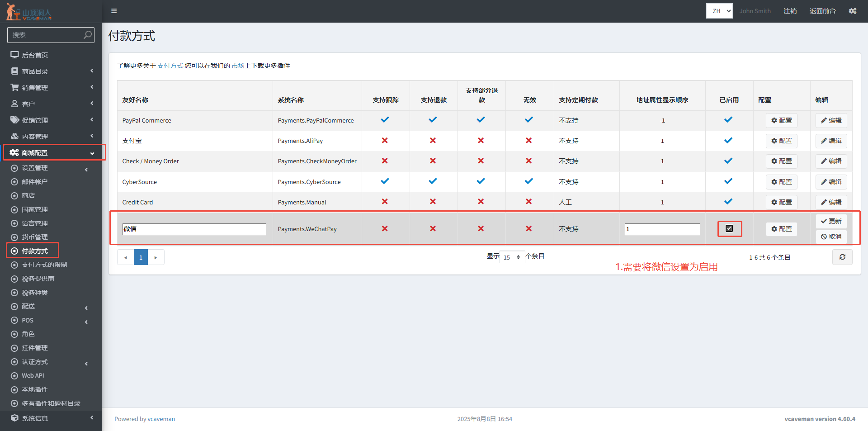Open the ZH language dropdown

[719, 11]
